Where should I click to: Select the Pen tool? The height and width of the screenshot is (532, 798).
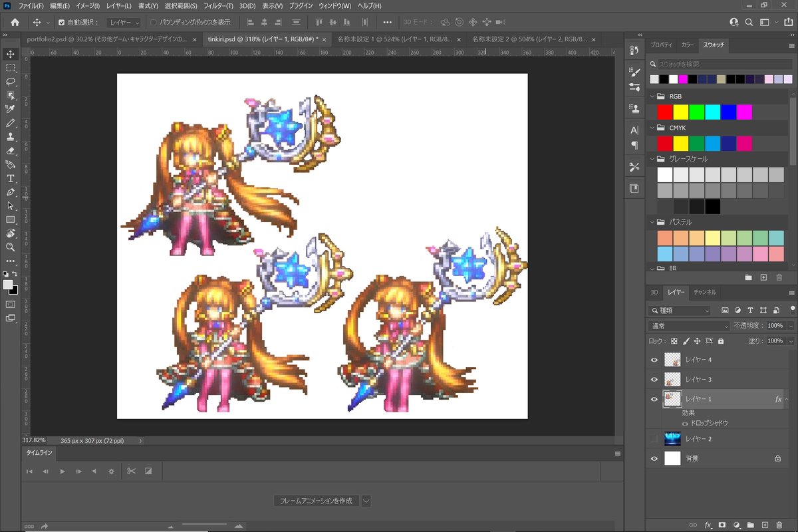point(11,192)
